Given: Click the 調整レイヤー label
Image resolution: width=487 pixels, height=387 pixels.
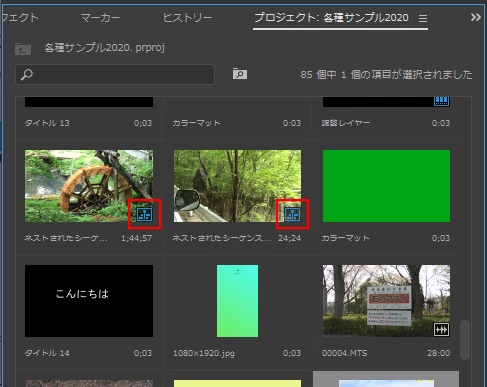Looking at the screenshot, I should click(346, 123).
